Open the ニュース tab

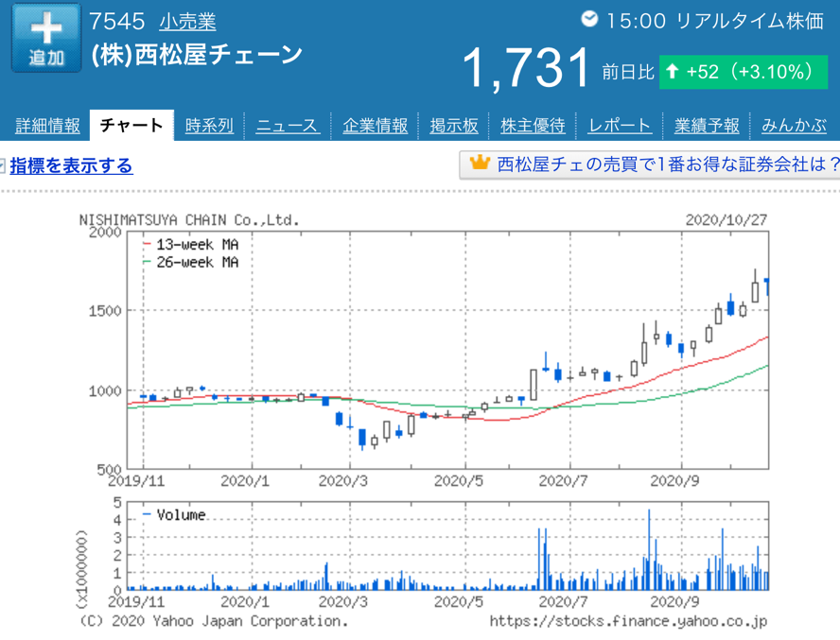tap(288, 126)
